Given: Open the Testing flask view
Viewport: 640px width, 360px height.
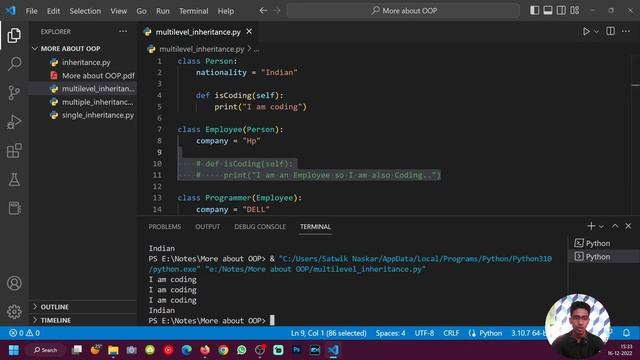Looking at the screenshot, I should pyautogui.click(x=14, y=179).
